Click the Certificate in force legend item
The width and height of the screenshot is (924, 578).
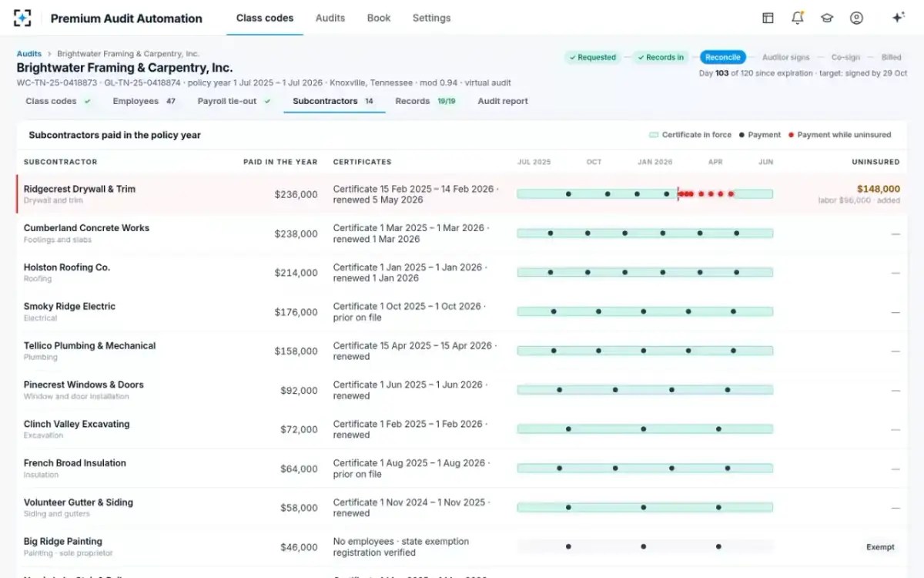tap(691, 135)
